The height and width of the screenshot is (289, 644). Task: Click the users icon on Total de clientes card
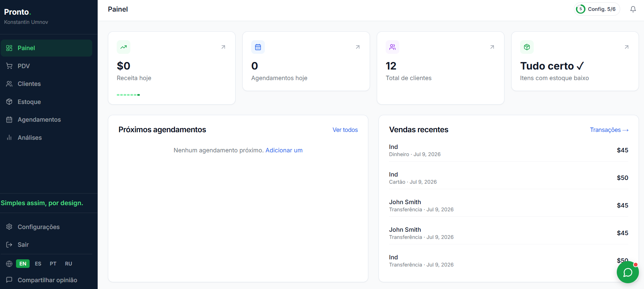click(x=392, y=47)
